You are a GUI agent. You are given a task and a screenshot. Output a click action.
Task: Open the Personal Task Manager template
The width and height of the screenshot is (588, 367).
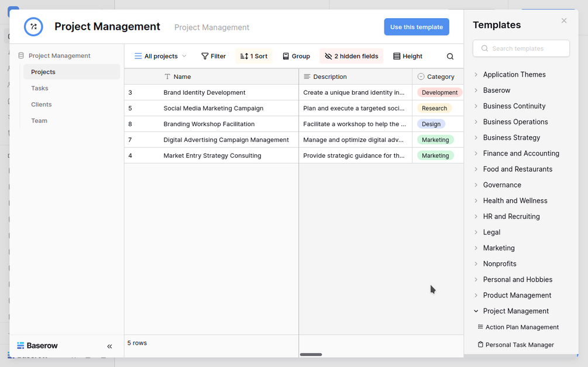(520, 345)
